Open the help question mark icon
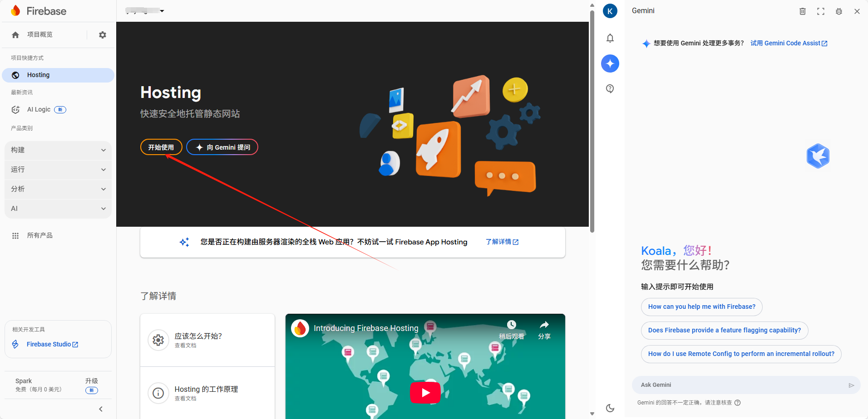This screenshot has height=419, width=868. tap(610, 89)
